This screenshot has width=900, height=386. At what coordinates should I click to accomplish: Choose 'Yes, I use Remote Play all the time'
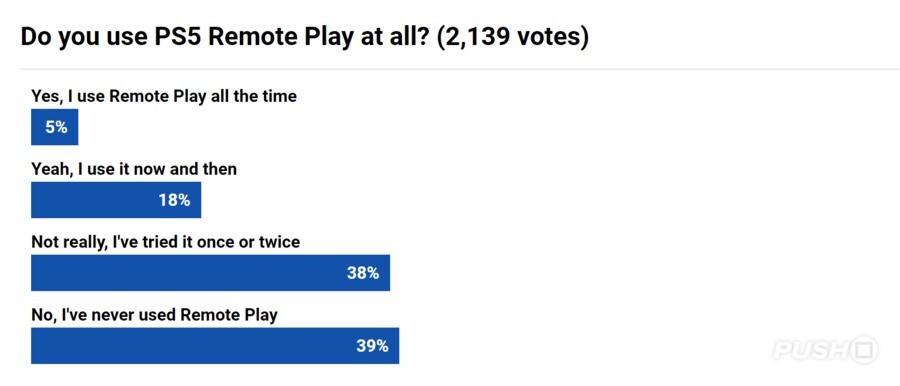164,96
